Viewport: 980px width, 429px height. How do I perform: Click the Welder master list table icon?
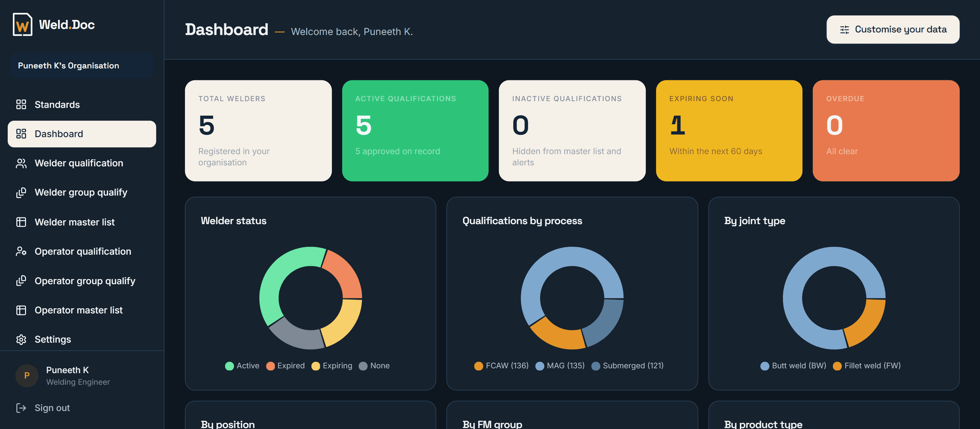point(21,222)
